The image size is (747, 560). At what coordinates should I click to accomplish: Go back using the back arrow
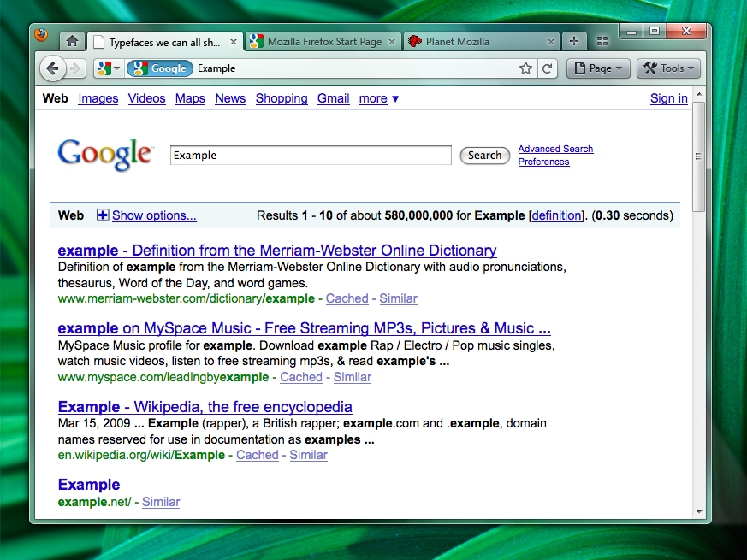coord(51,68)
